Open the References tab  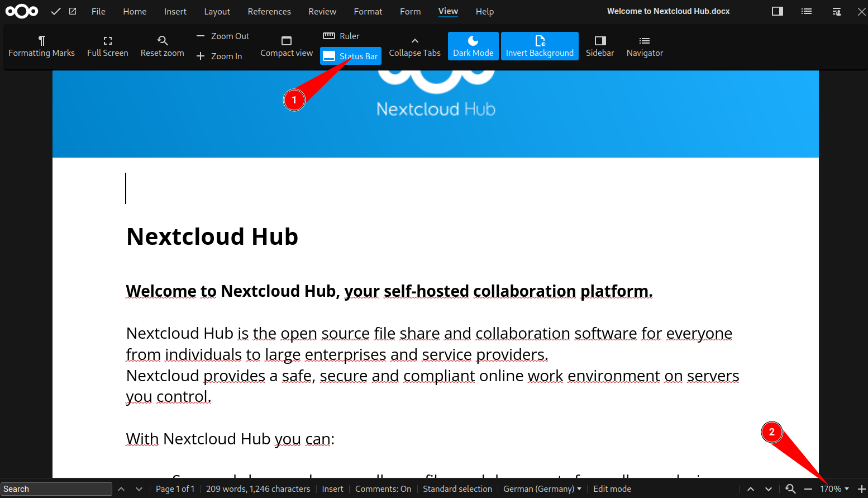[269, 11]
